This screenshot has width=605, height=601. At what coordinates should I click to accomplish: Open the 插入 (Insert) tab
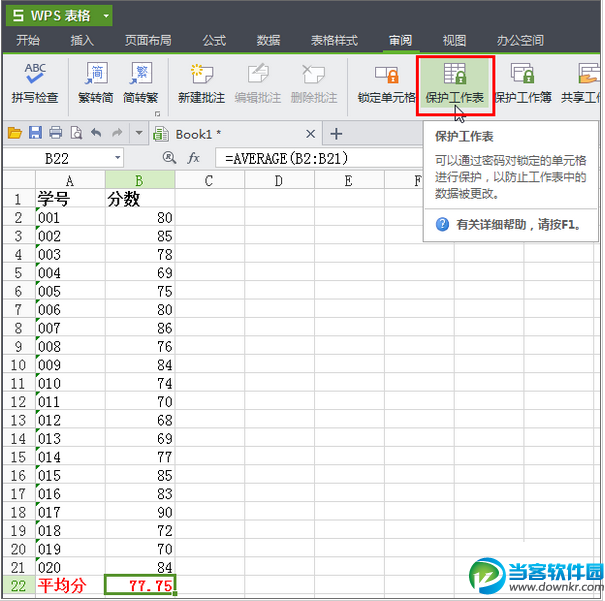82,40
